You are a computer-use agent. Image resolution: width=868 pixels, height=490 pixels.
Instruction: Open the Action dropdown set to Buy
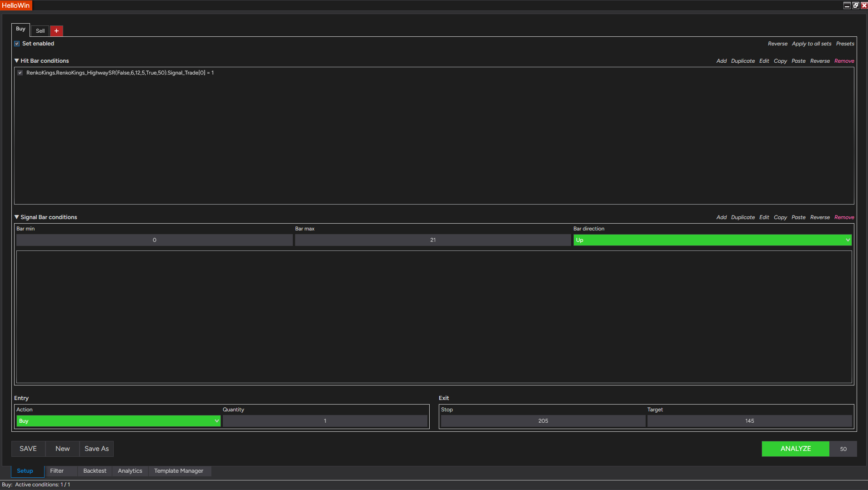tap(118, 421)
